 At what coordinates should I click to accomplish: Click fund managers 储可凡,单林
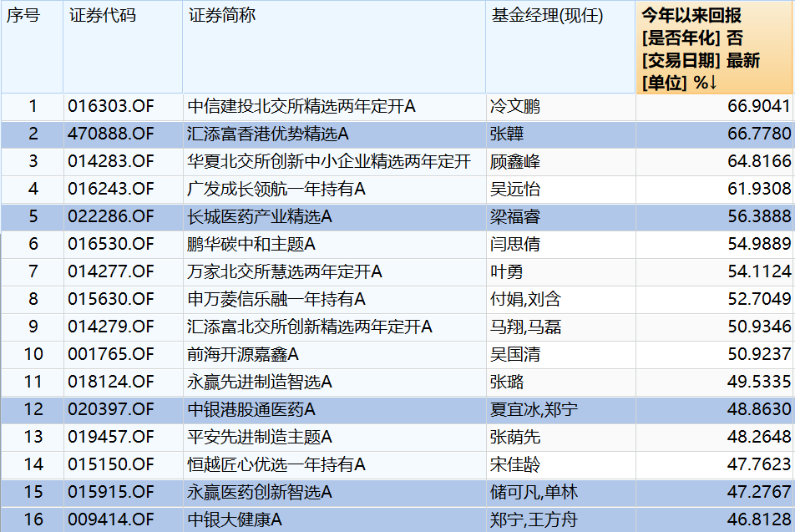pos(534,492)
